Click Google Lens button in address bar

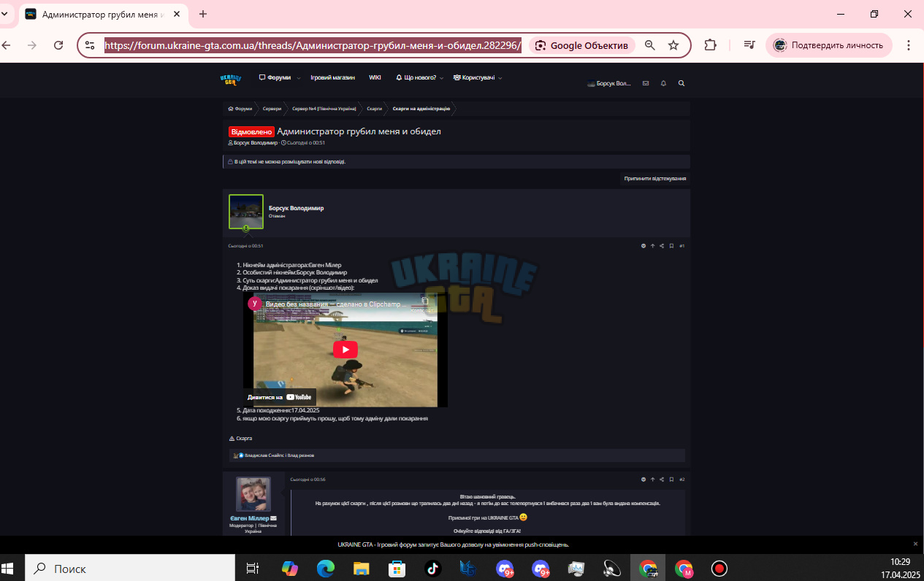(x=581, y=45)
